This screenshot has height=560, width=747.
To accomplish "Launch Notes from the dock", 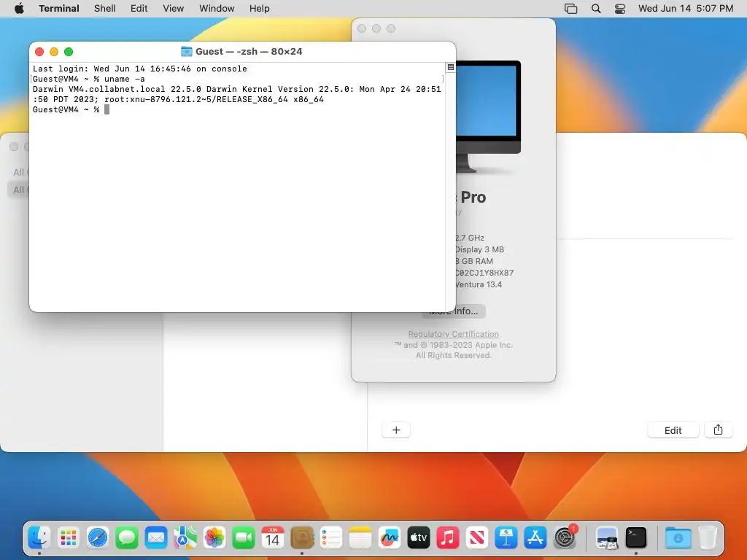I will click(360, 537).
